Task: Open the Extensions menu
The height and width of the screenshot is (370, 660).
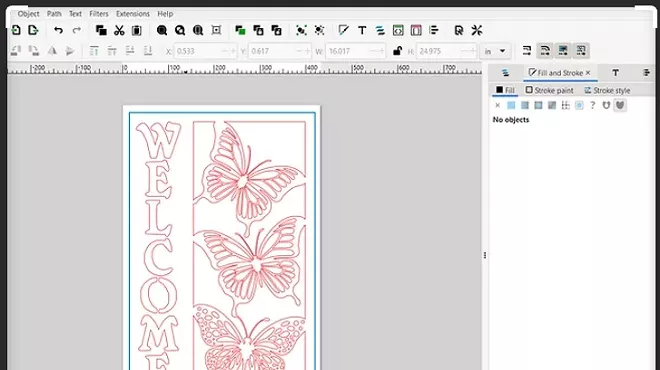Action: 133,14
